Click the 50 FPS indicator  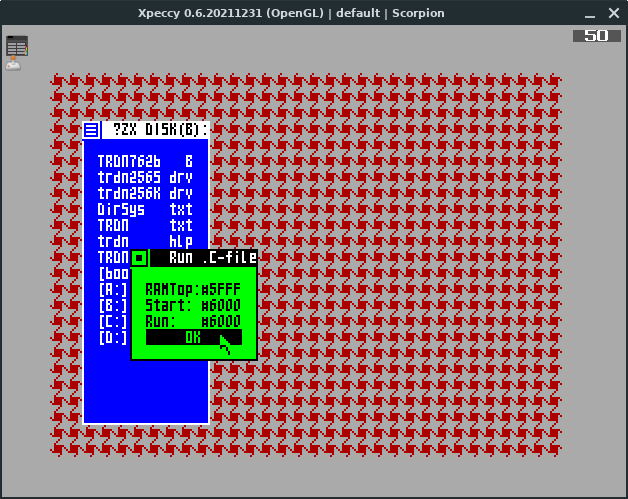[x=597, y=36]
